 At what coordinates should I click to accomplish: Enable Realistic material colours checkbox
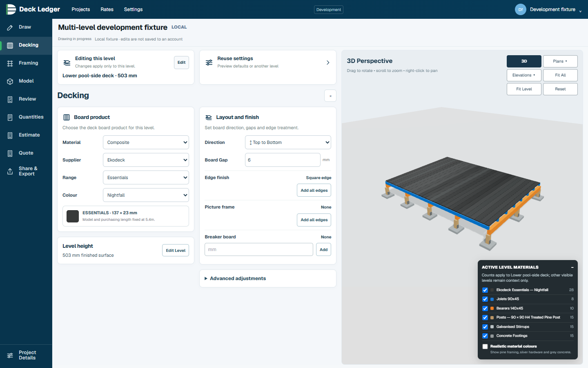click(485, 347)
